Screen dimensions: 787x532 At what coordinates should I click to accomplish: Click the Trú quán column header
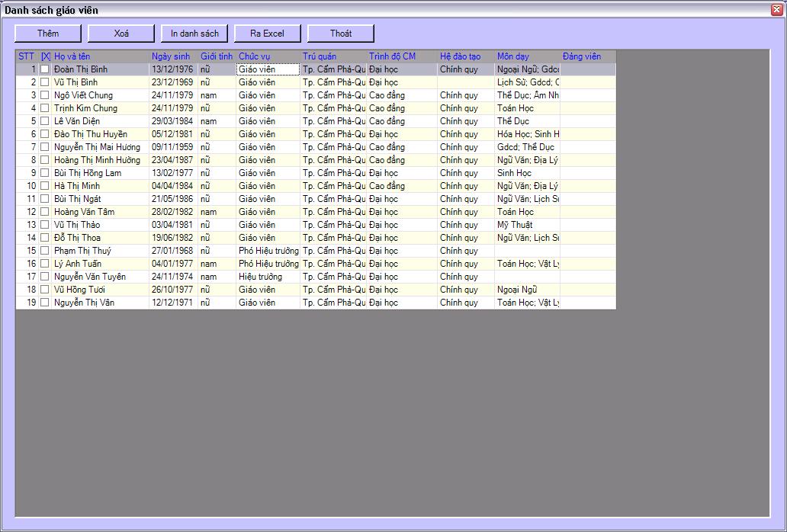333,56
